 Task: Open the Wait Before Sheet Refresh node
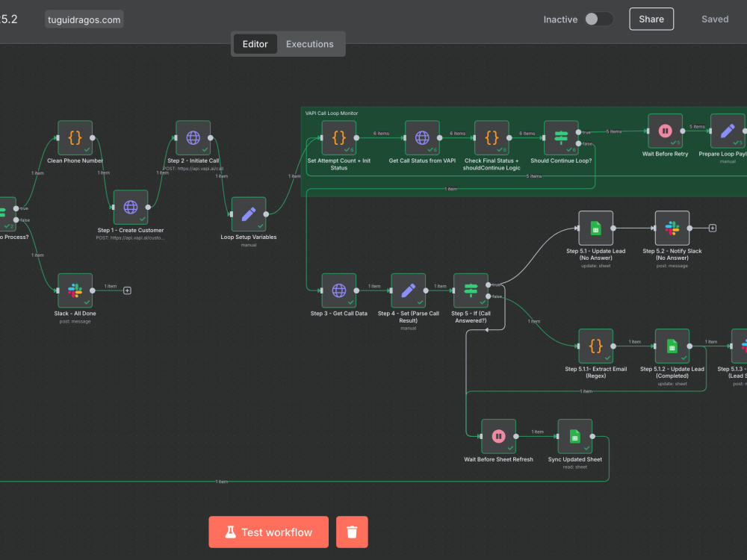click(x=498, y=436)
